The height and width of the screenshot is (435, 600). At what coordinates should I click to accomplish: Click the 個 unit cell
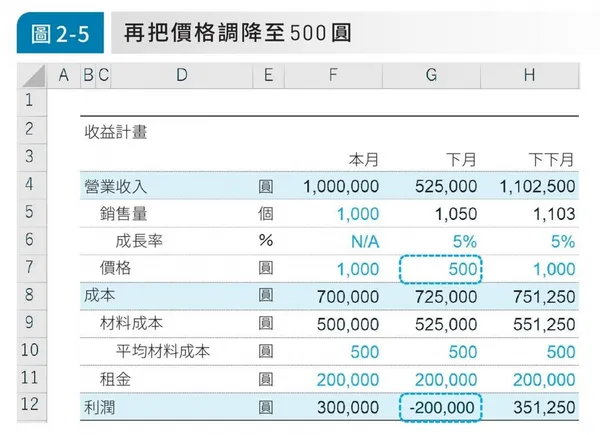[x=266, y=213]
